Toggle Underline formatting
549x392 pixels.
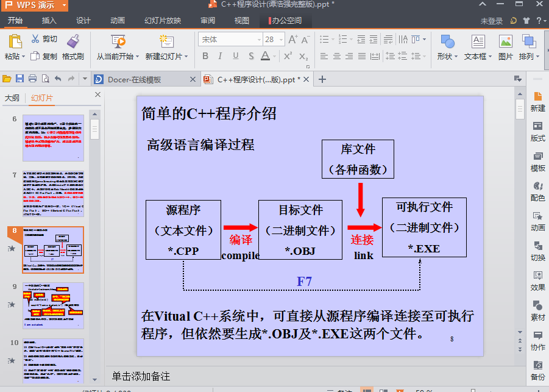pyautogui.click(x=235, y=56)
